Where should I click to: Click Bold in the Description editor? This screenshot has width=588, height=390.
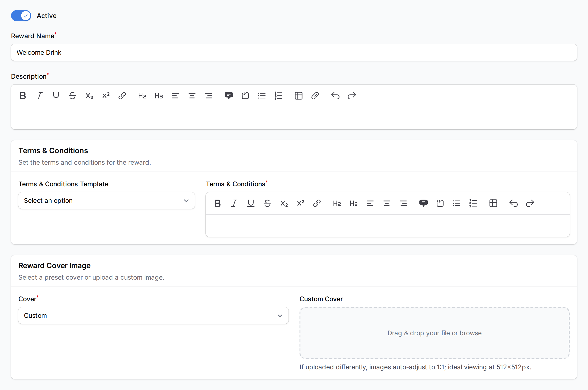click(x=23, y=96)
